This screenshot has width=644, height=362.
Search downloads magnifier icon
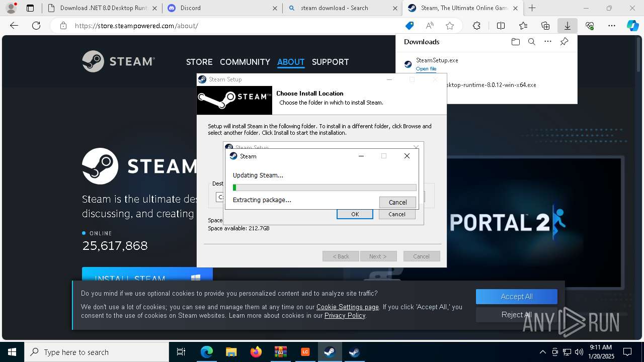click(531, 42)
